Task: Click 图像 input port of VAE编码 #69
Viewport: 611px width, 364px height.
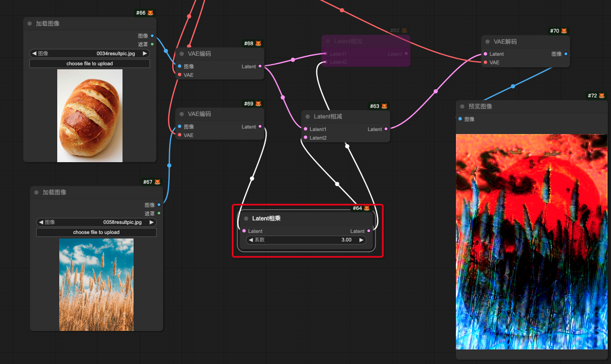Action: click(x=180, y=127)
